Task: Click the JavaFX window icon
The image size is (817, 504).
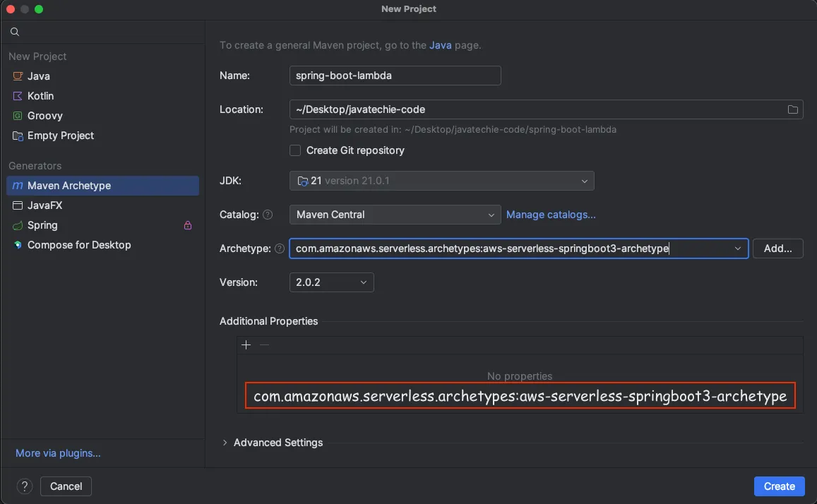Action: pos(18,205)
